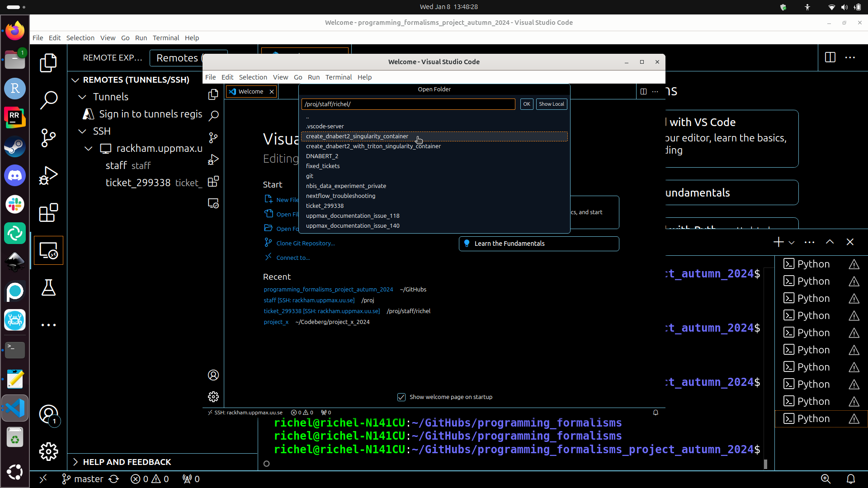
Task: Synchronize changes icon next to master branch
Action: pyautogui.click(x=114, y=479)
